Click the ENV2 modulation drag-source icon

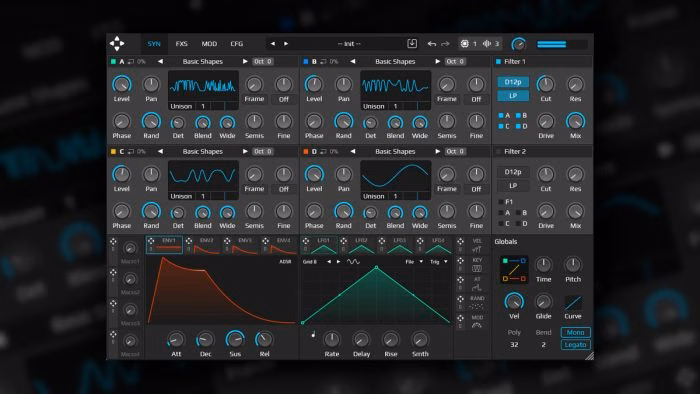tap(189, 241)
